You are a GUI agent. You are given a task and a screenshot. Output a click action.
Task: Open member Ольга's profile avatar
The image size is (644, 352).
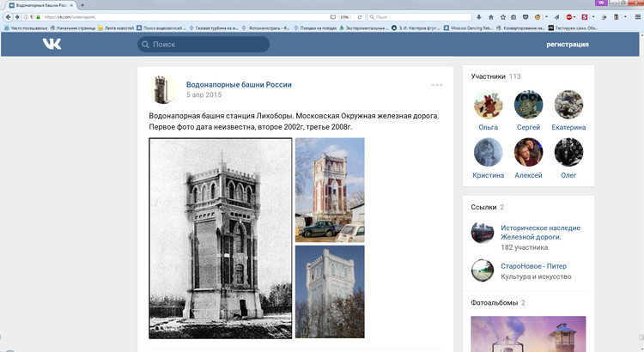(x=488, y=105)
